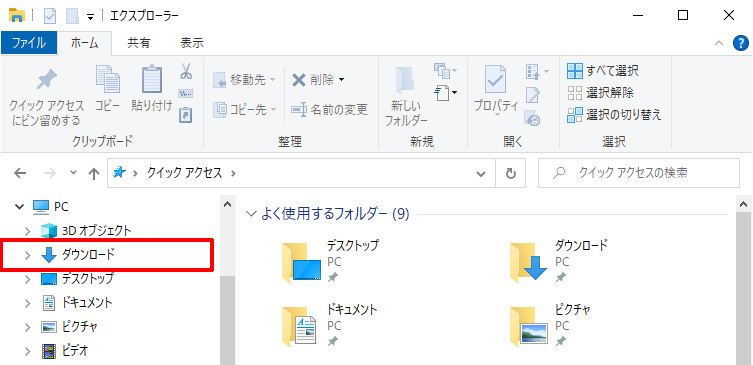Click 選択の切り替え in the ribbon

pyautogui.click(x=614, y=115)
